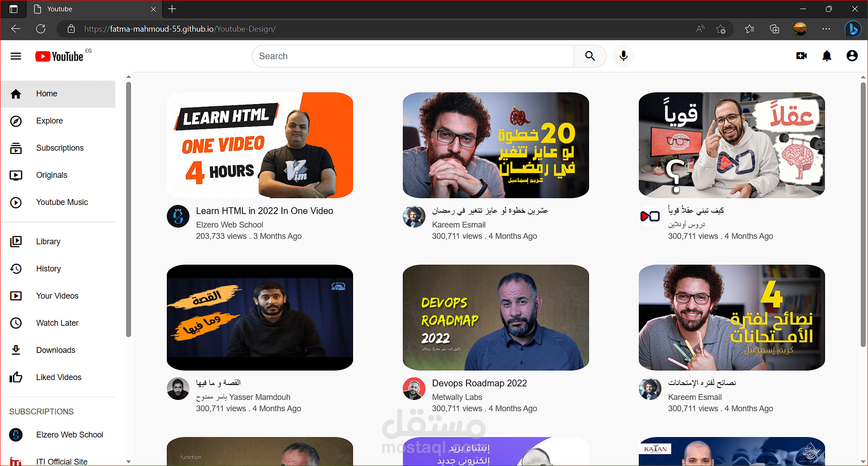The width and height of the screenshot is (868, 466).
Task: Open Devops Roadmap 2022 title link
Action: 479,383
